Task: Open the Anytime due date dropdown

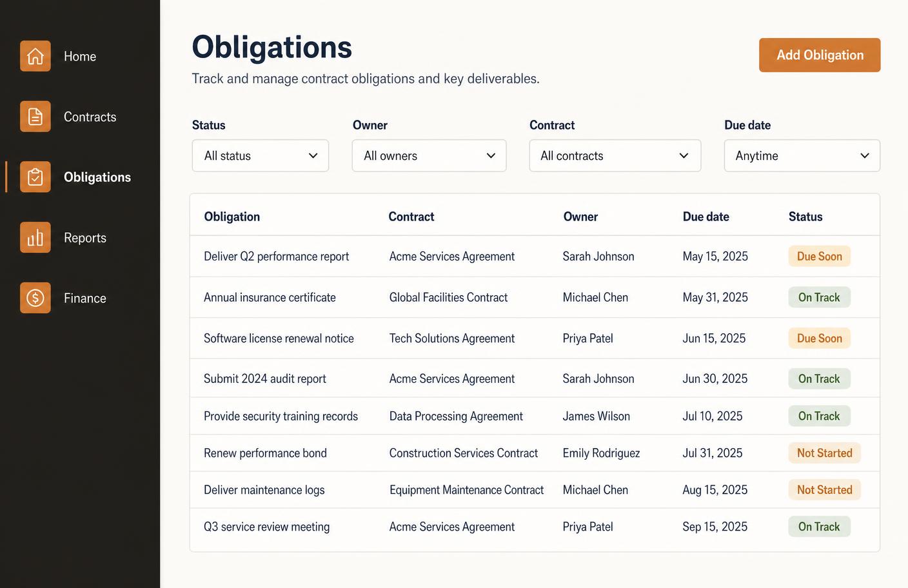Action: tap(802, 156)
